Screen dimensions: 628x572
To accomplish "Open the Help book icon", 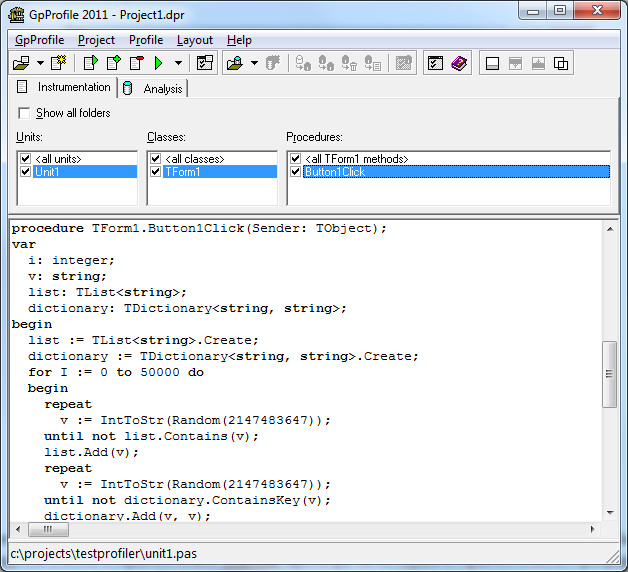I will [459, 63].
